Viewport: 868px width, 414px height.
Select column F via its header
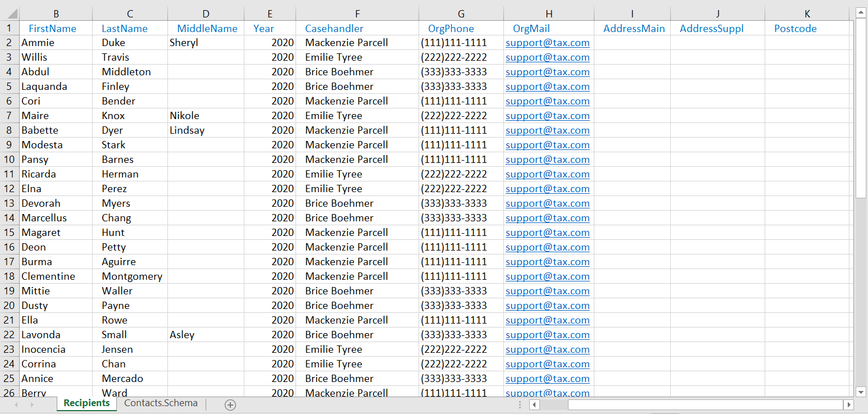click(x=357, y=14)
